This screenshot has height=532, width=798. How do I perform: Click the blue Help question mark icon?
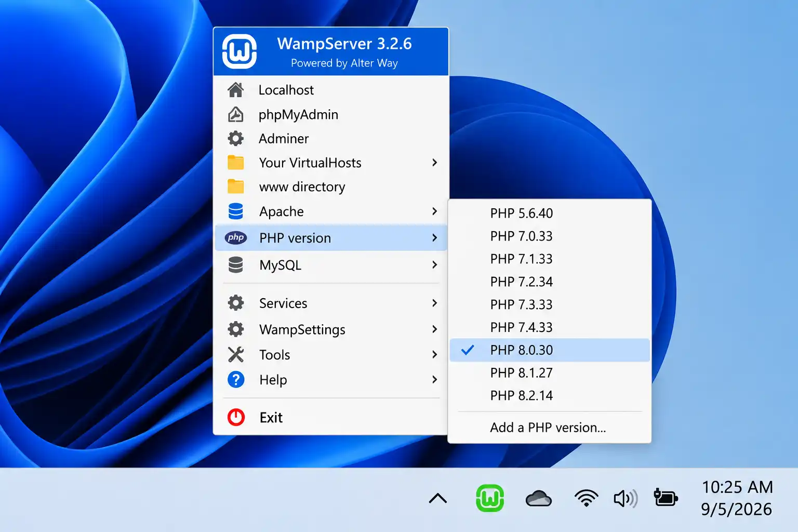(236, 380)
